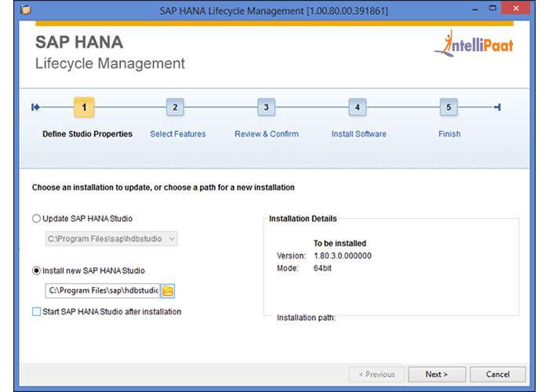This screenshot has width=549, height=392.
Task: Click the Installation path: label
Action: click(x=306, y=318)
